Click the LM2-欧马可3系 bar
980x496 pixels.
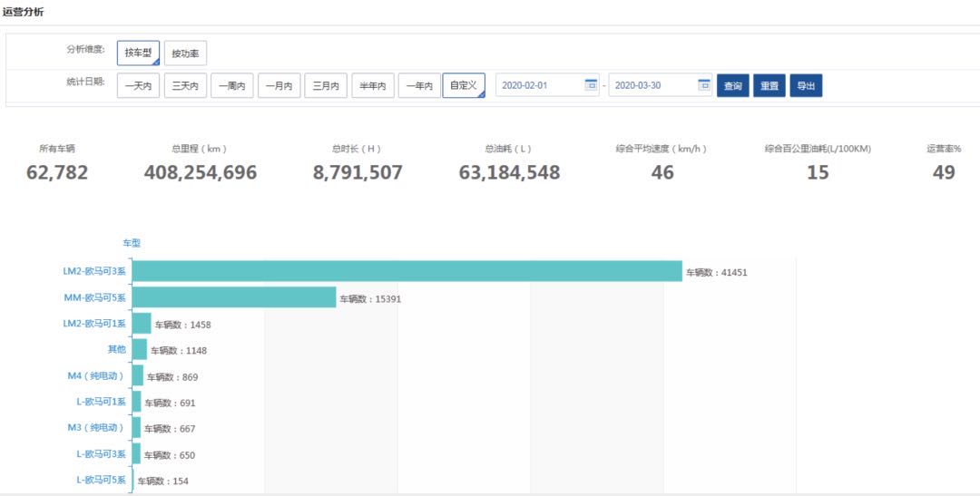407,271
